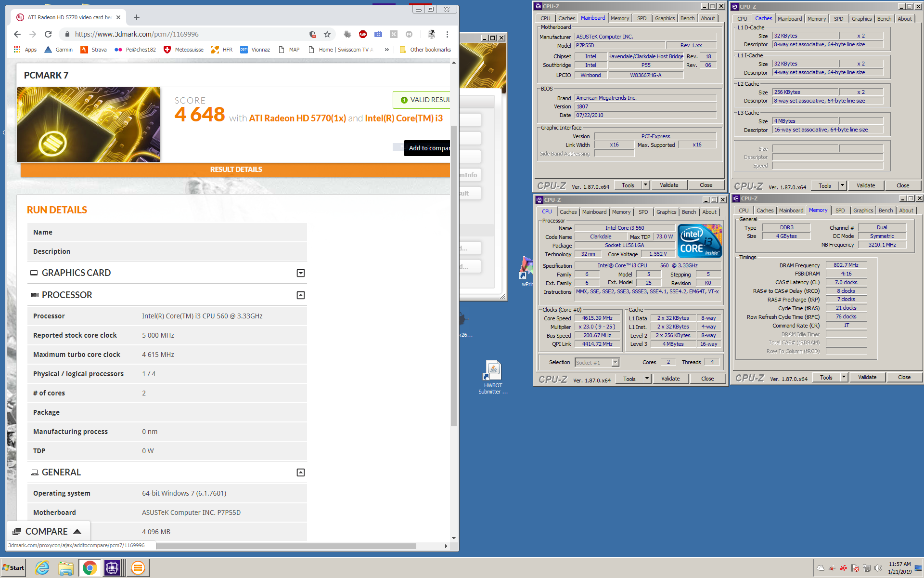Click Close in Caches CPU-Z window
Viewport: 924px width, 578px height.
(903, 185)
